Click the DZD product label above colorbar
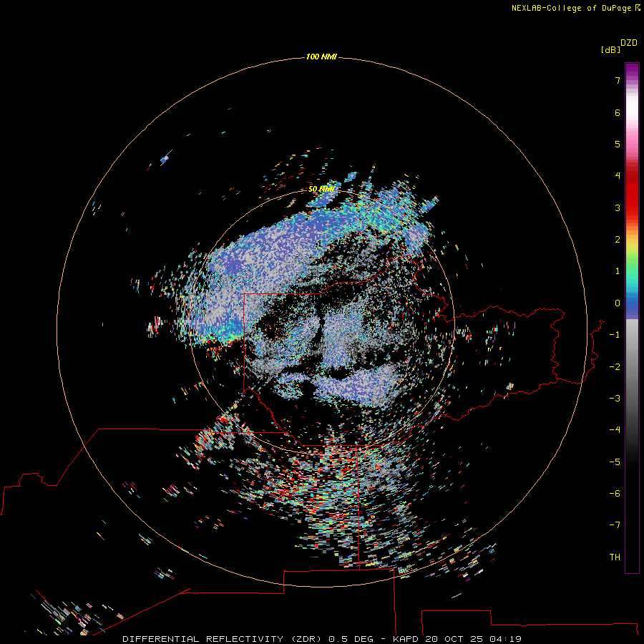 click(629, 43)
